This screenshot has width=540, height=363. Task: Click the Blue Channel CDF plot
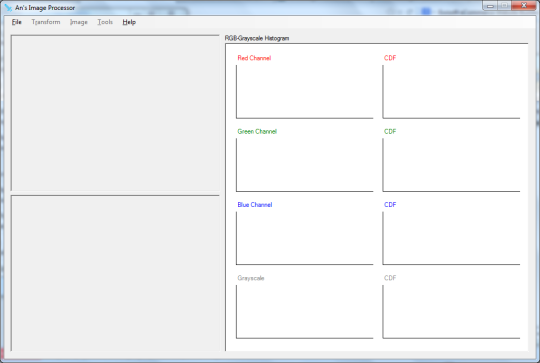pyautogui.click(x=451, y=238)
